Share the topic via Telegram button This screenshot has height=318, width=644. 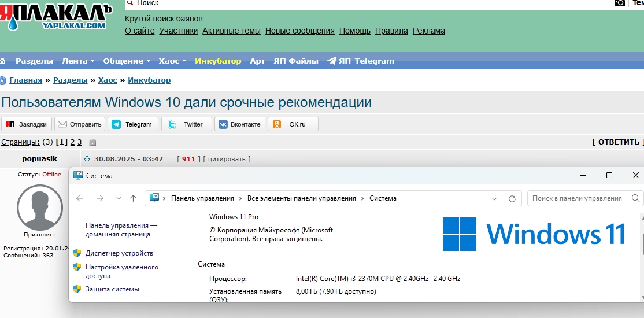click(133, 124)
